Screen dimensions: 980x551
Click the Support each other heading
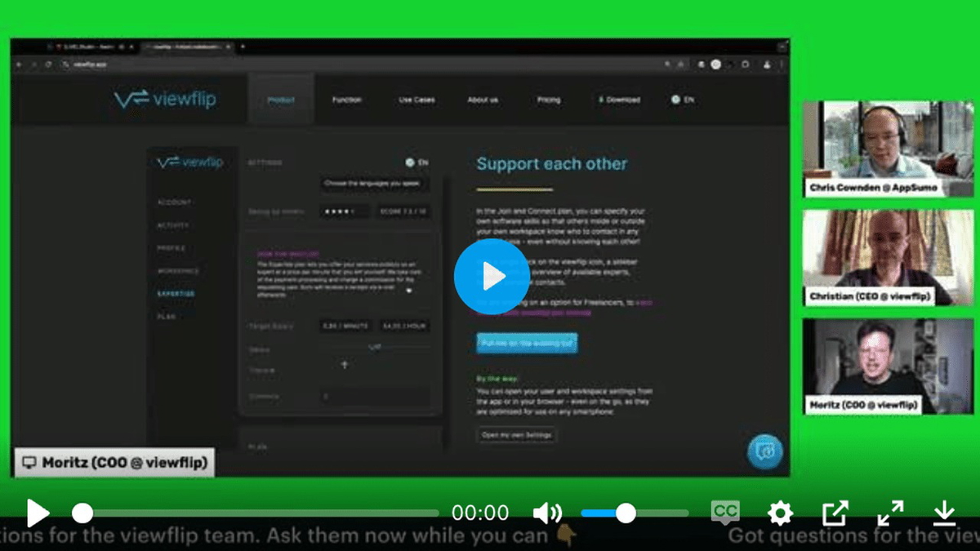552,163
